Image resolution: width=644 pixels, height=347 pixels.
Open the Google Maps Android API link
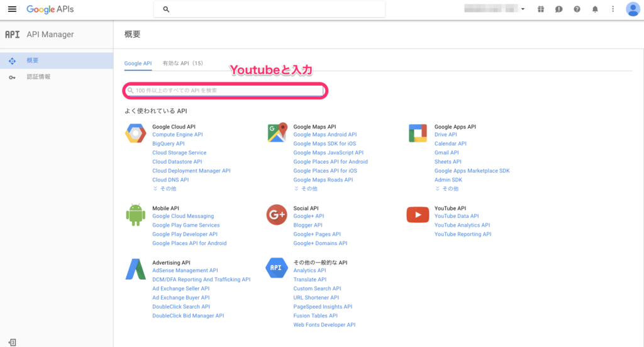pyautogui.click(x=325, y=134)
